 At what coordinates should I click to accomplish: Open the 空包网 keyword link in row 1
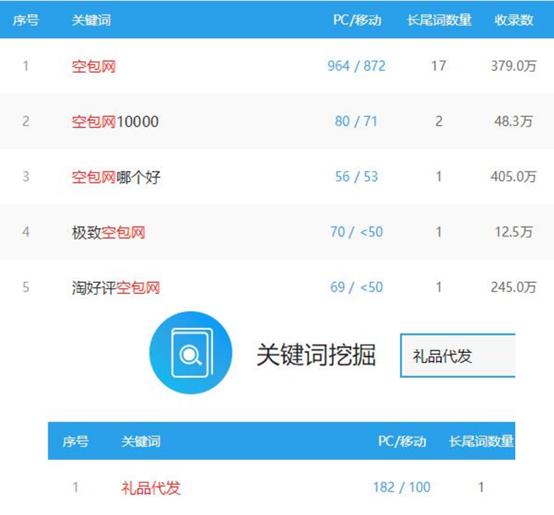(94, 66)
